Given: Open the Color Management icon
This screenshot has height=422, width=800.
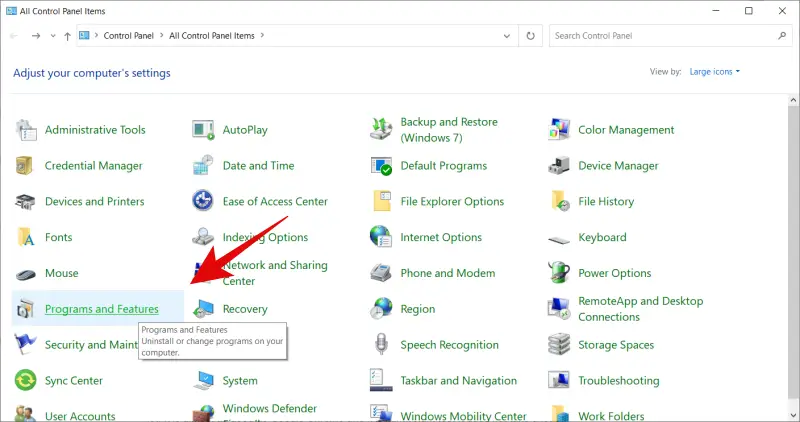Looking at the screenshot, I should pos(559,130).
